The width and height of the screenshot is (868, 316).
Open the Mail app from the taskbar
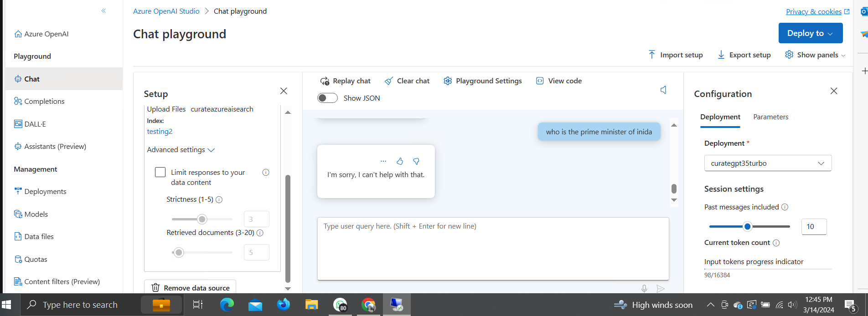click(255, 305)
